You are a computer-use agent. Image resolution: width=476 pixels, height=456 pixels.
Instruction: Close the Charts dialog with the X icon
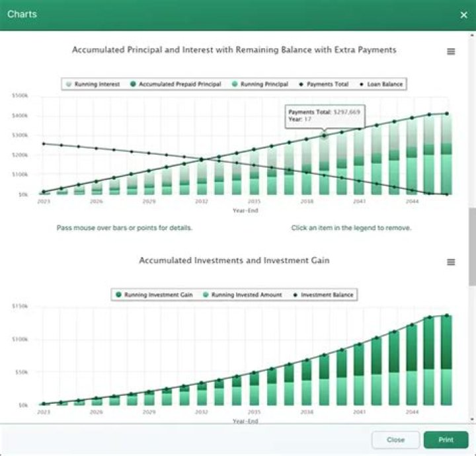(x=463, y=15)
